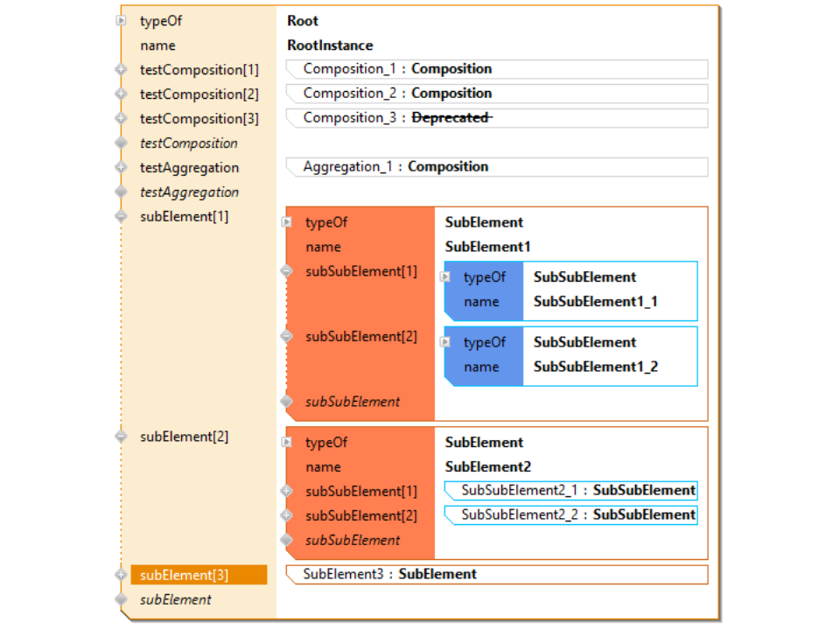840x630 pixels.
Task: Collapse subElement[1] using its minus icon
Action: [121, 216]
